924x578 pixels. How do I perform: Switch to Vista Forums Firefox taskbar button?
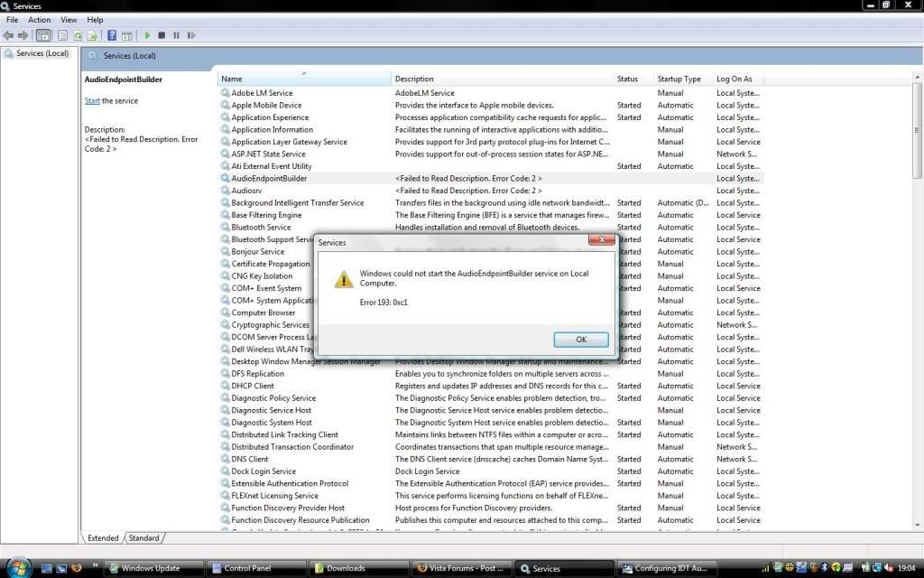pyautogui.click(x=463, y=569)
